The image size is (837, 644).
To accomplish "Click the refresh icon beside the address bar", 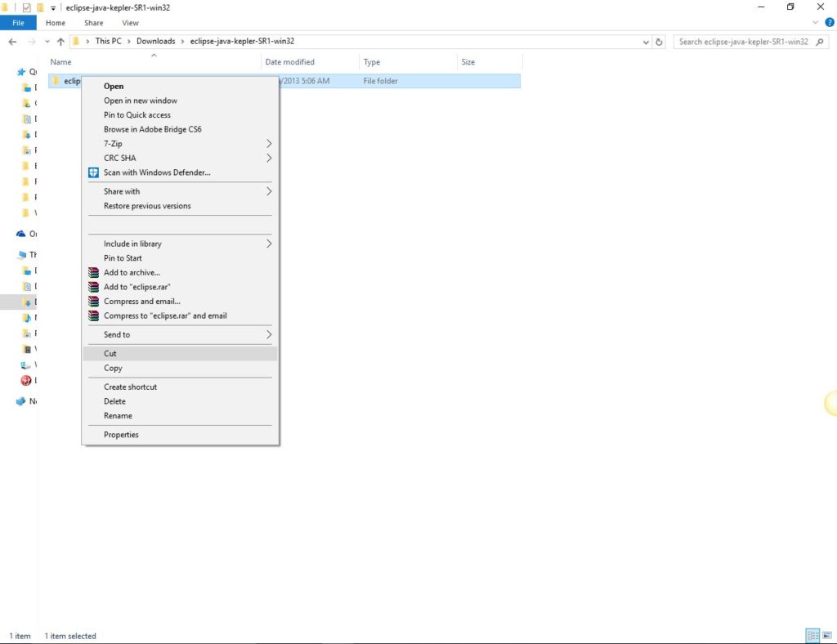I will click(660, 41).
